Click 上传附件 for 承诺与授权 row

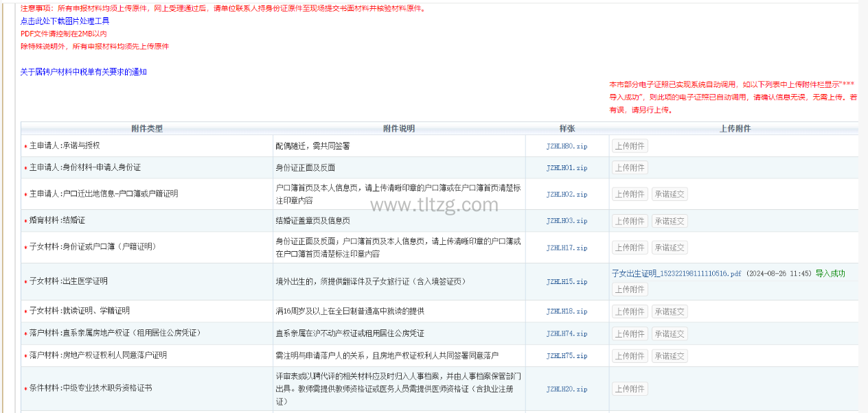(630, 146)
